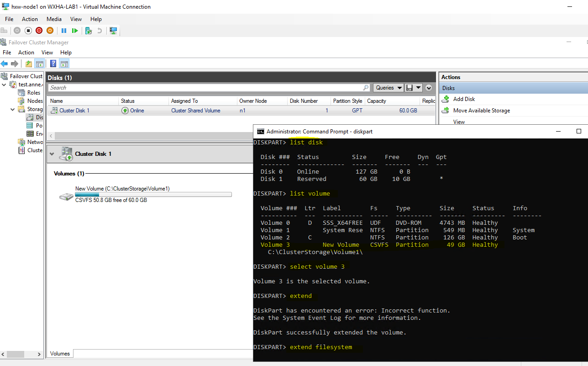The image size is (588, 366).
Task: Click the red Shut Down VM button
Action: click(39, 31)
